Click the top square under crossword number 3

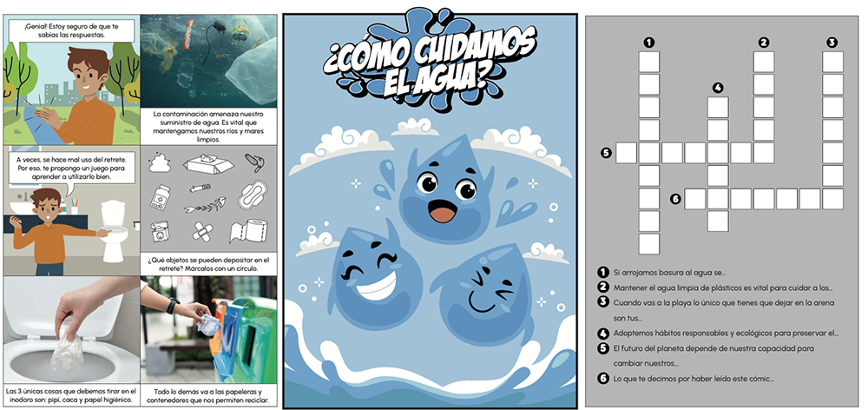pyautogui.click(x=832, y=62)
